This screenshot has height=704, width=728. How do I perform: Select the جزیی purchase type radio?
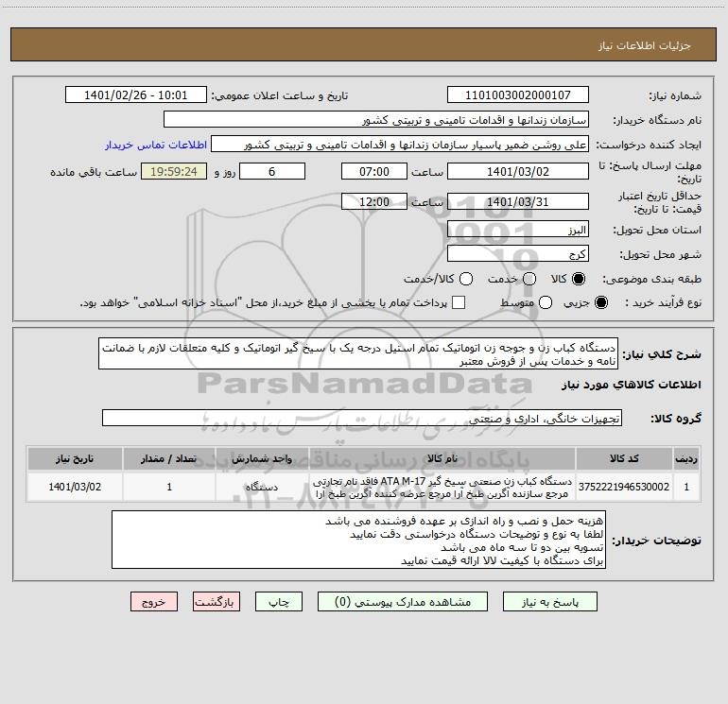600,302
